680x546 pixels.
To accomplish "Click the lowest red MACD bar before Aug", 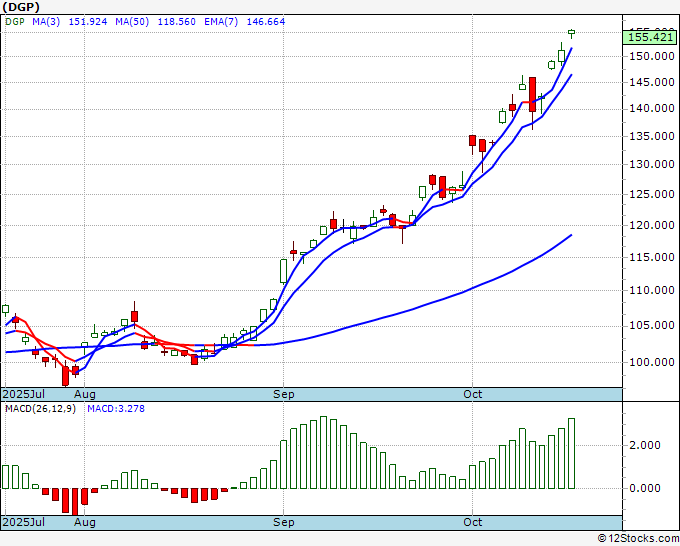I will tap(75, 502).
